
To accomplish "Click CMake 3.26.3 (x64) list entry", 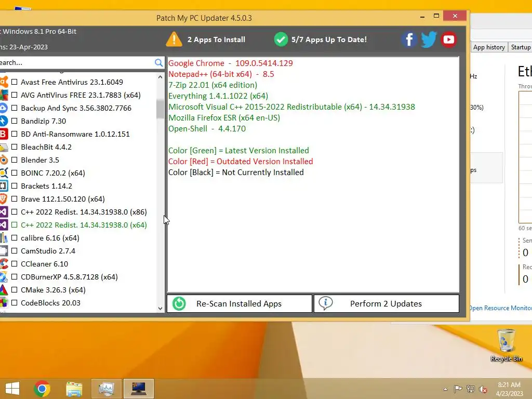I will point(54,290).
